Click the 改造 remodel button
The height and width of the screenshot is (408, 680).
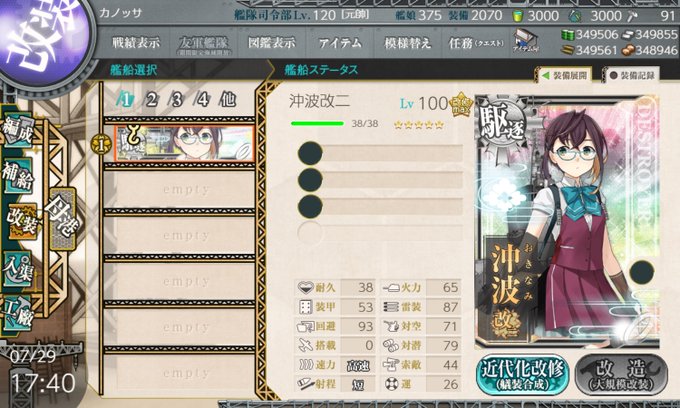pyautogui.click(x=621, y=375)
